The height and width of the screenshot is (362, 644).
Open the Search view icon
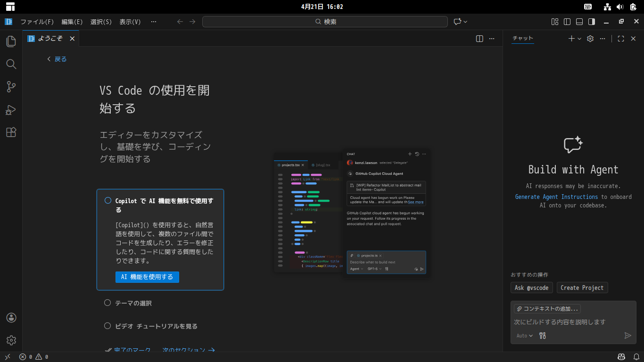click(11, 64)
